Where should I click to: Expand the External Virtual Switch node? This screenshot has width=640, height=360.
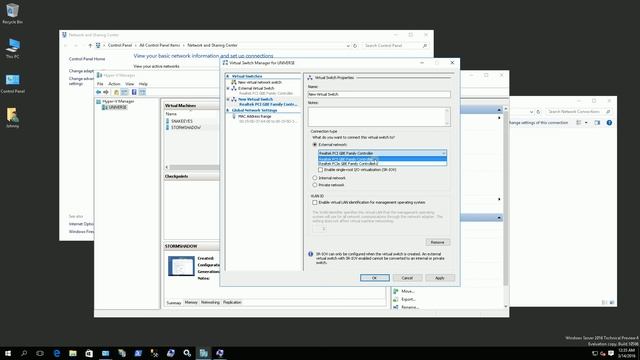(228, 88)
